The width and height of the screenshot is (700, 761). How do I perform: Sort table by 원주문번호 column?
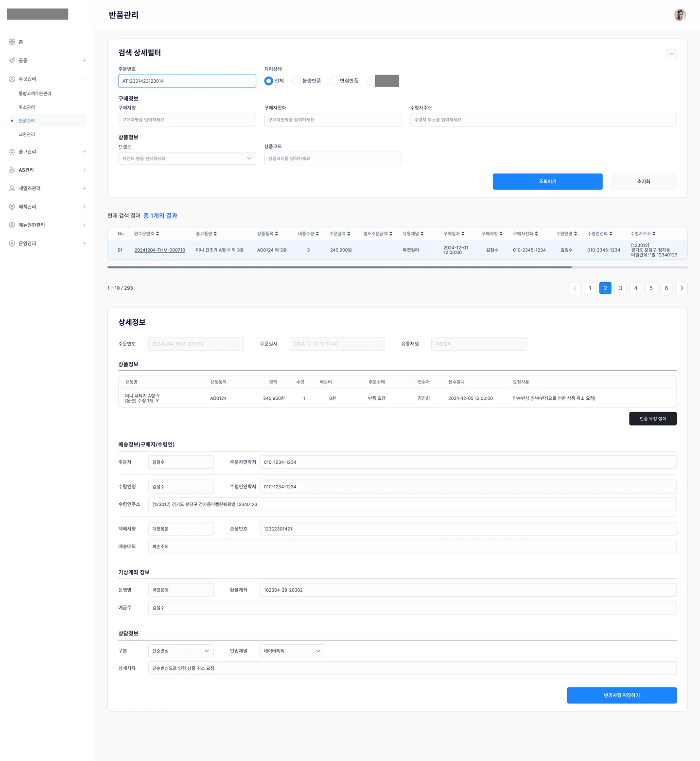tap(157, 234)
